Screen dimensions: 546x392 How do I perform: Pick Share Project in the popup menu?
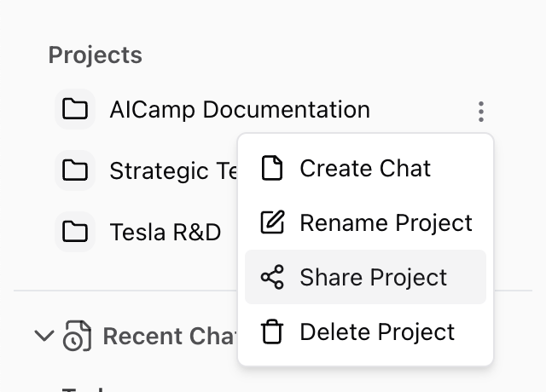point(373,278)
